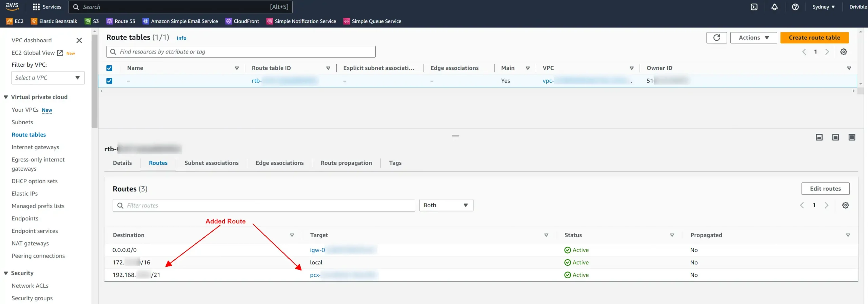This screenshot has width=868, height=304.
Task: Open EC2 Global View external link
Action: pyautogui.click(x=37, y=53)
